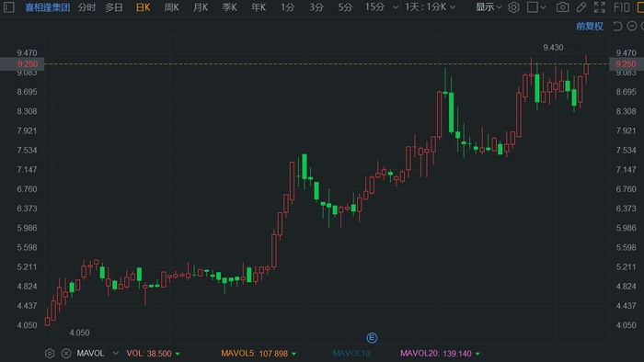
Task: Open MAVOL indicator settings gear
Action: [x=50, y=354]
